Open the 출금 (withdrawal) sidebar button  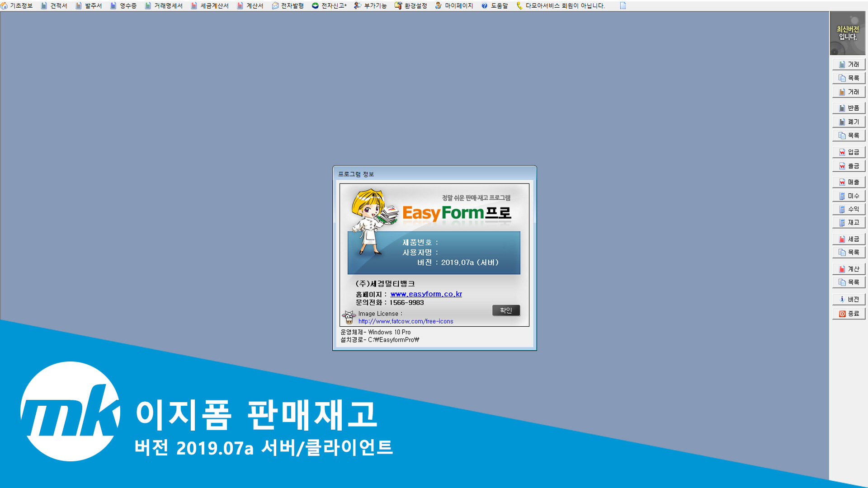pyautogui.click(x=849, y=166)
